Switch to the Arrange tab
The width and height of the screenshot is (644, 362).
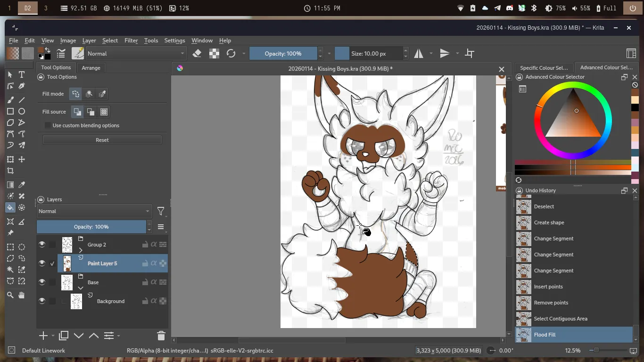tap(91, 68)
